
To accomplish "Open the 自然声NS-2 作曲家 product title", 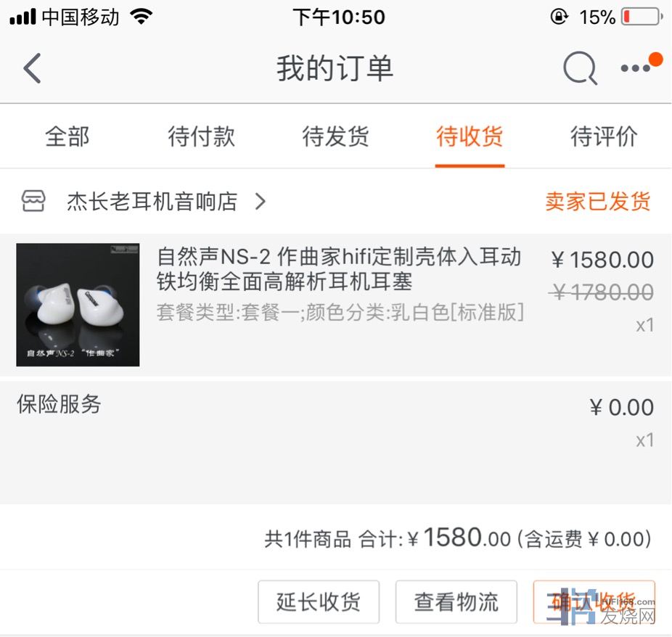I will [x=339, y=269].
